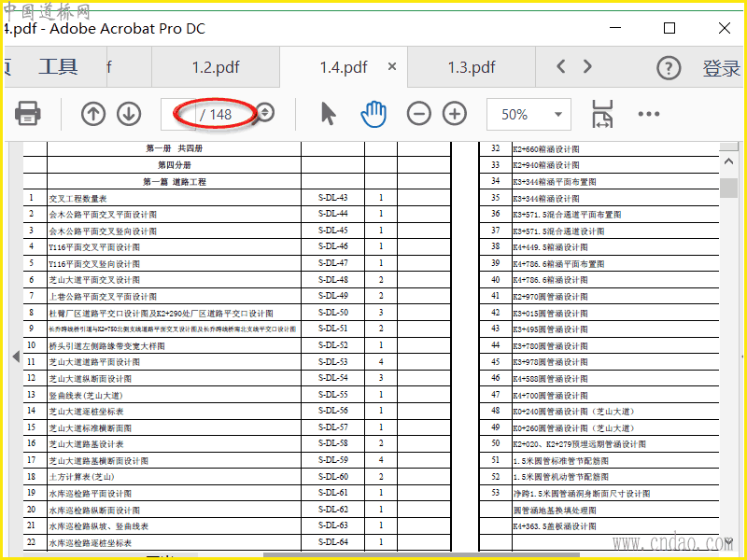Click row text K3+571.5混合通道设计图
The image size is (747, 560).
click(x=558, y=231)
